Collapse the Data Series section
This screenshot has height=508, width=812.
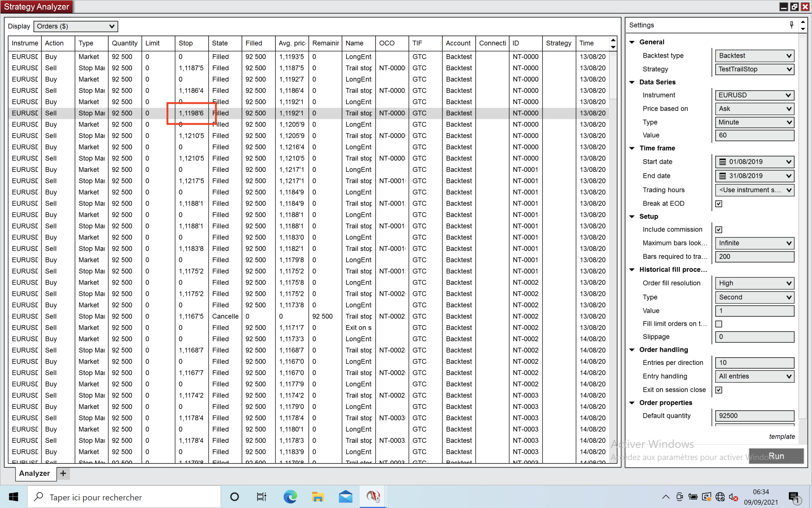pyautogui.click(x=632, y=82)
